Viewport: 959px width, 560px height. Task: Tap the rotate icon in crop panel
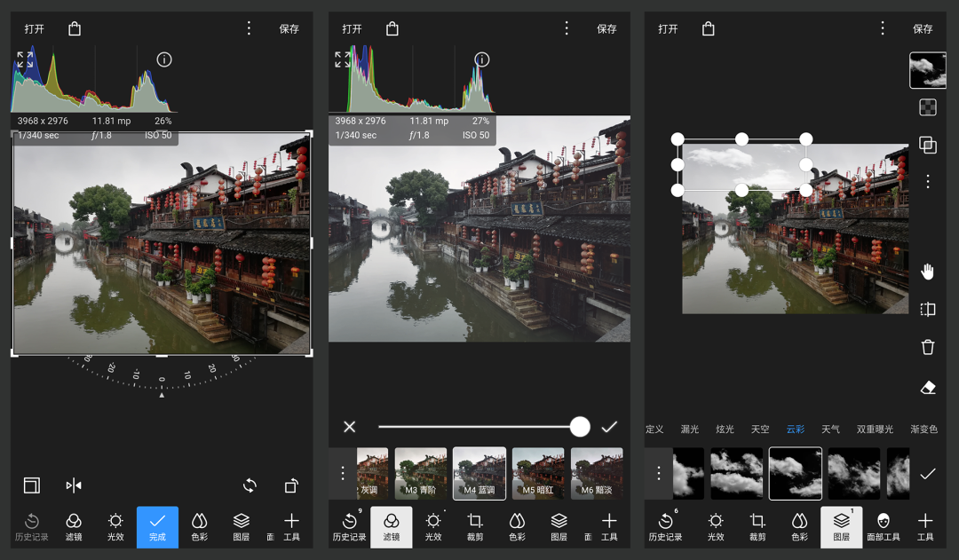coord(250,485)
